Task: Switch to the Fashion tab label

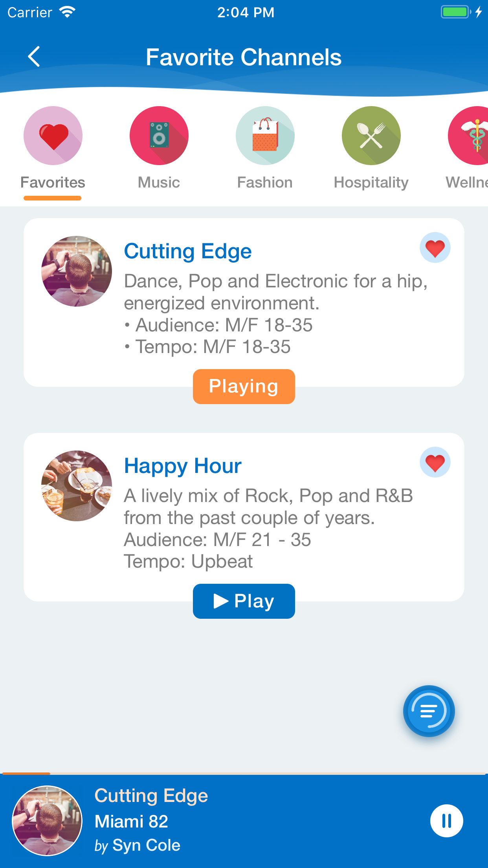Action: click(265, 182)
